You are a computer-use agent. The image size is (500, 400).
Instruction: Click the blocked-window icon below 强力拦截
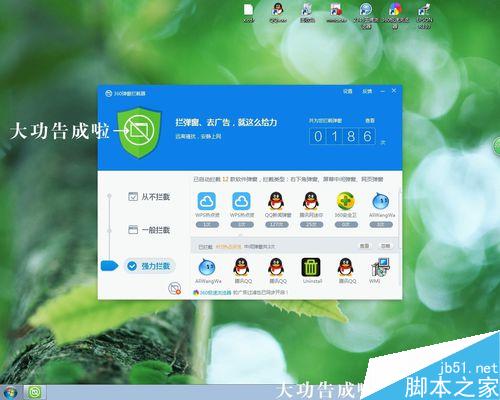(175, 288)
